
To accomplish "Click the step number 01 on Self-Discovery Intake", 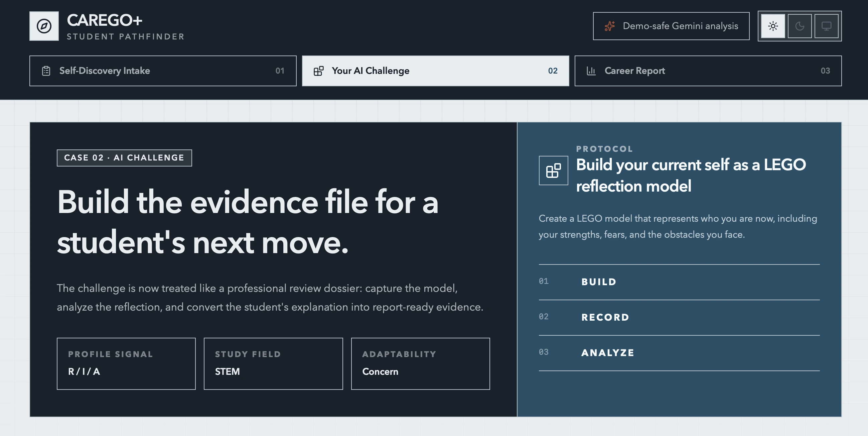I will [280, 71].
